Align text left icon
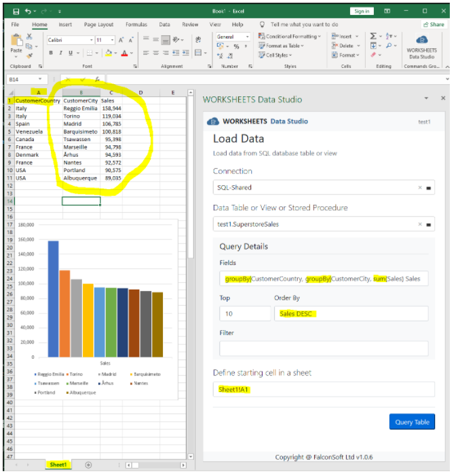 (146, 53)
